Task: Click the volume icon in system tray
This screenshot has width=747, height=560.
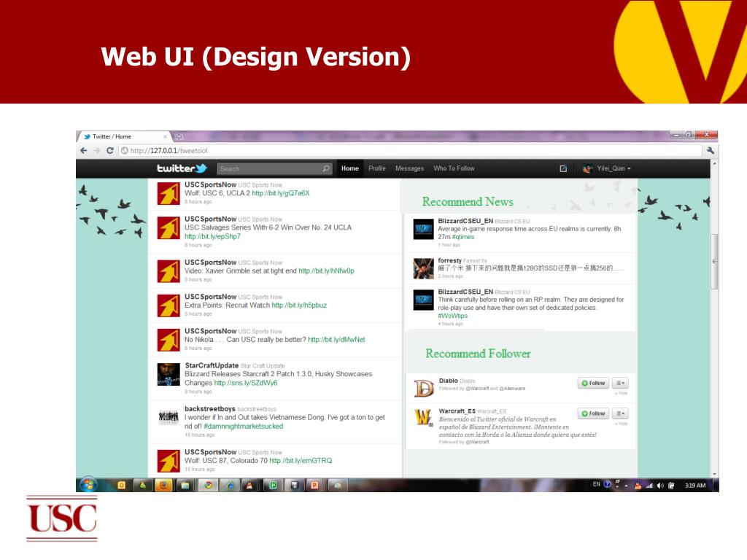Action: pos(660,485)
